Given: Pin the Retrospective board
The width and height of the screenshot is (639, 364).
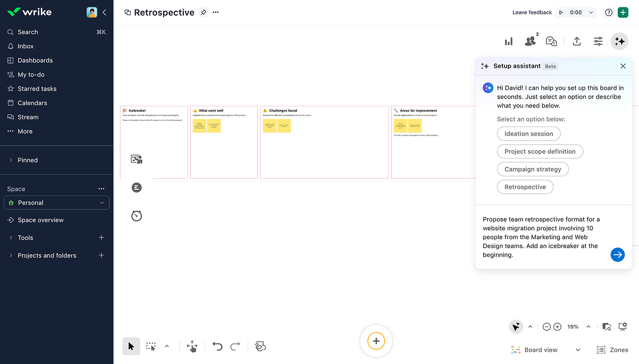Looking at the screenshot, I should [x=203, y=12].
